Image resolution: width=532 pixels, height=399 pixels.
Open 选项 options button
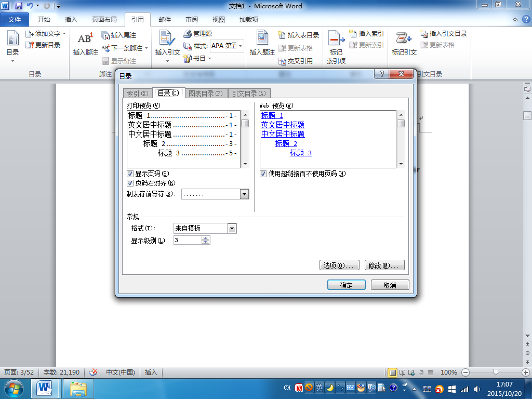339,265
